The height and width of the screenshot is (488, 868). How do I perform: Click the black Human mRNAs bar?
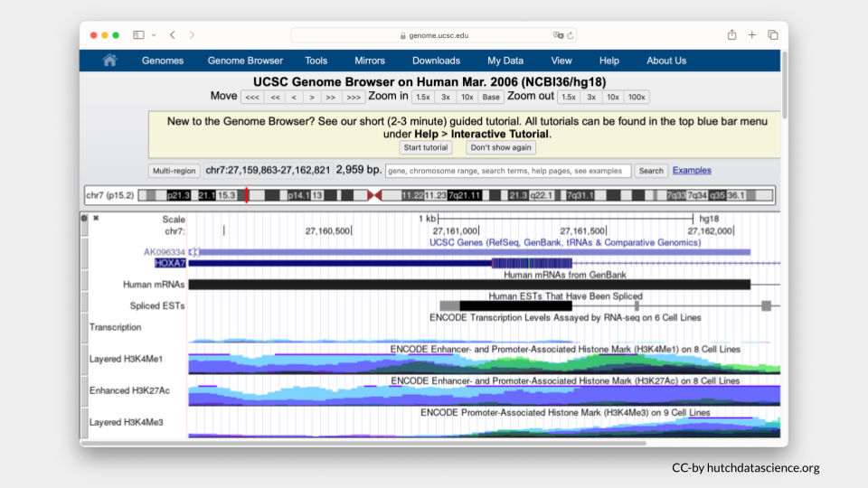click(469, 285)
